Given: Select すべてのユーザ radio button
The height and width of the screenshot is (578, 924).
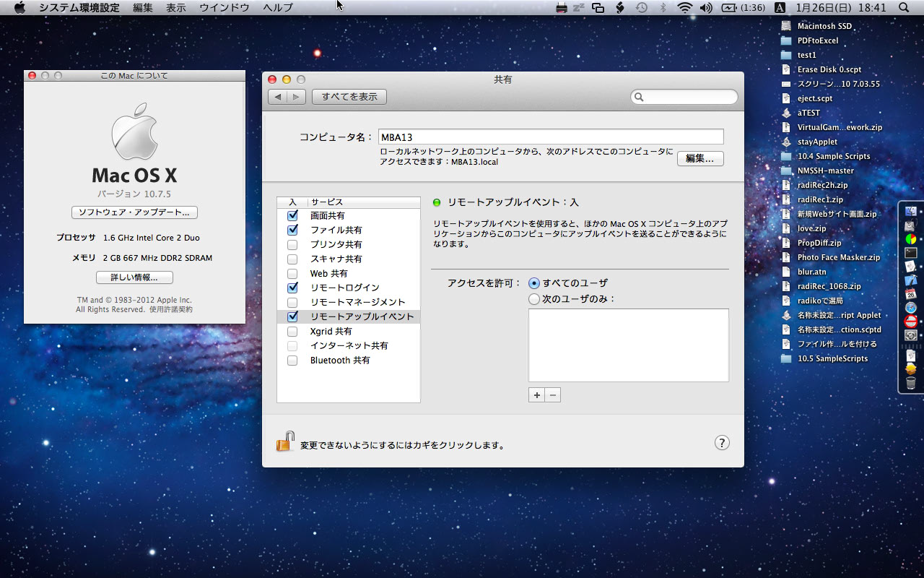Looking at the screenshot, I should click(x=534, y=282).
